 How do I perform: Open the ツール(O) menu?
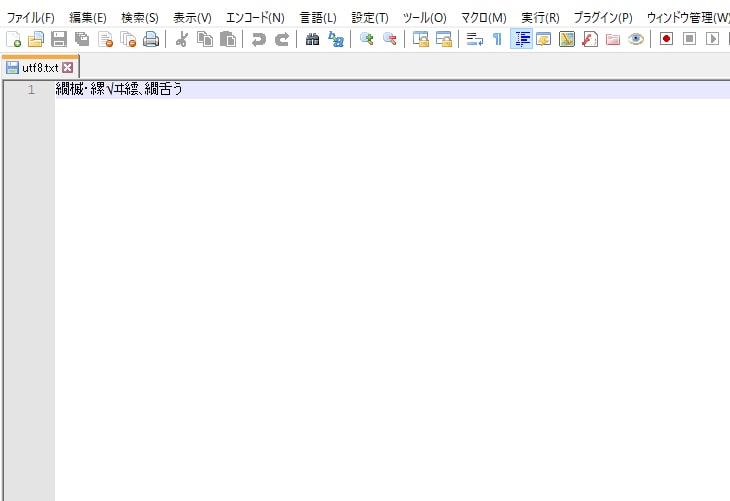coord(425,18)
